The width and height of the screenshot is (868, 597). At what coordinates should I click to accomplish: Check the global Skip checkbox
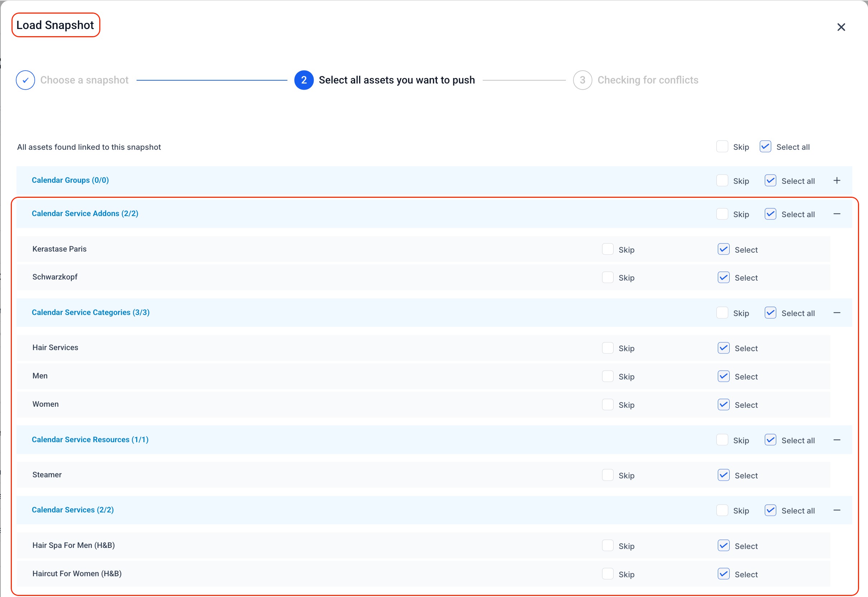point(722,147)
